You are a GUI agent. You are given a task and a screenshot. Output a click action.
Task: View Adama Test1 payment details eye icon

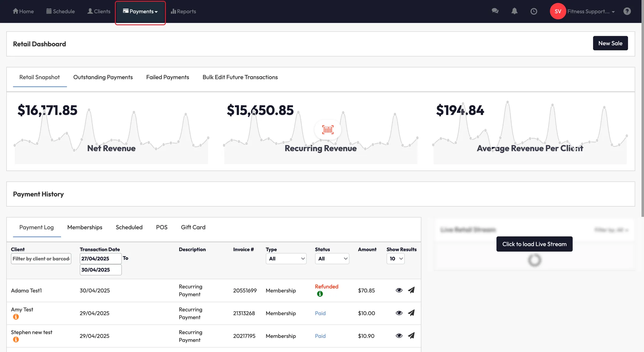[399, 290]
